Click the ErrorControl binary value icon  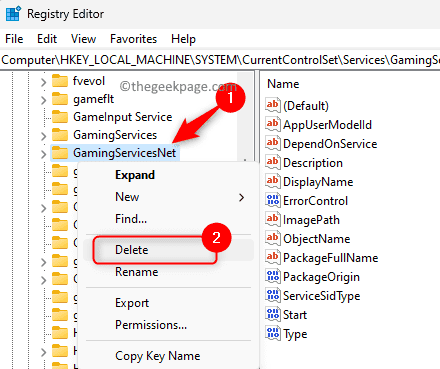(x=272, y=200)
